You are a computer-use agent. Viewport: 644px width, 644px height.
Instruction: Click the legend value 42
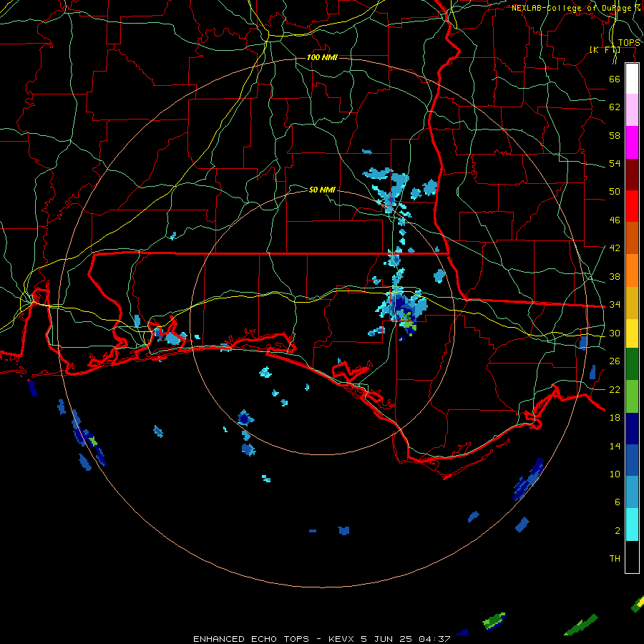pos(615,248)
